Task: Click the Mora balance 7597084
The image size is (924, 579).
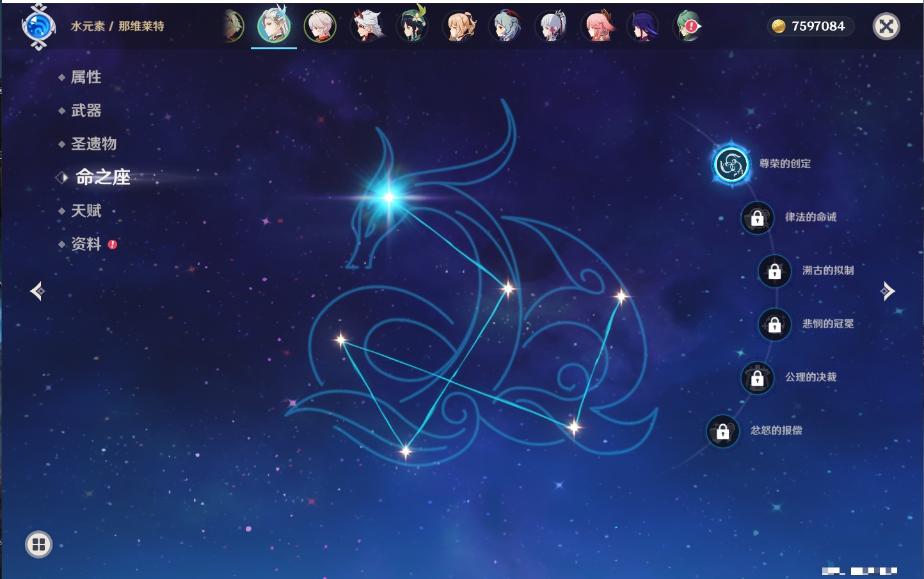Action: [811, 26]
